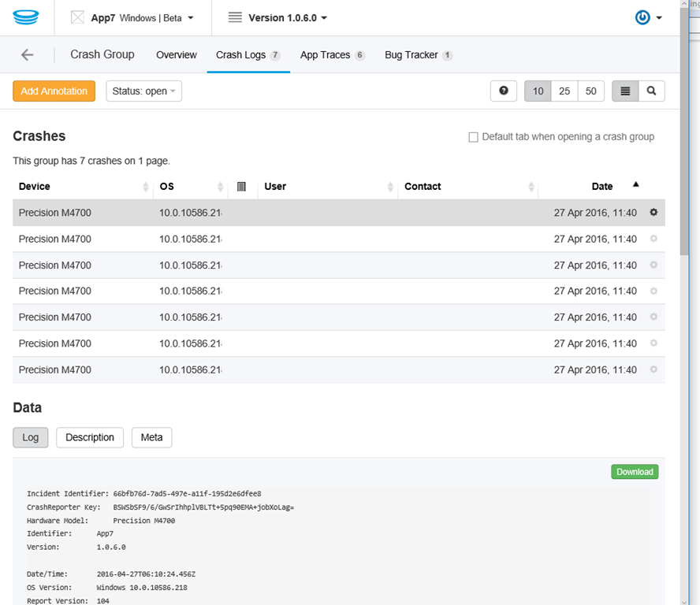Click the Add Annotation button
The height and width of the screenshot is (605, 700).
54,91
